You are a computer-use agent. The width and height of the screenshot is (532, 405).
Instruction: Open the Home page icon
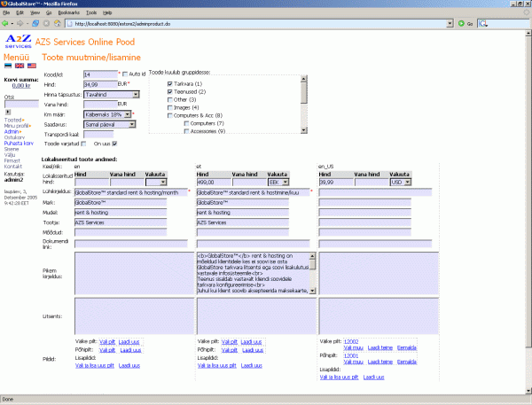click(x=58, y=23)
